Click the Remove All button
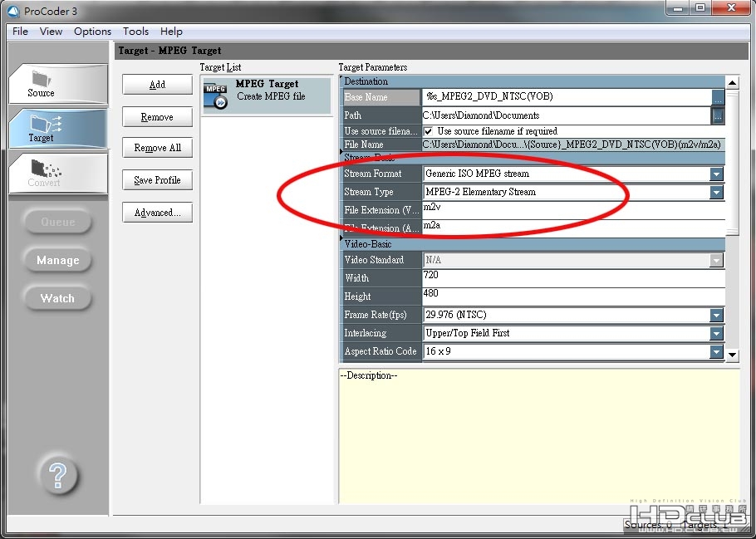 coord(157,148)
